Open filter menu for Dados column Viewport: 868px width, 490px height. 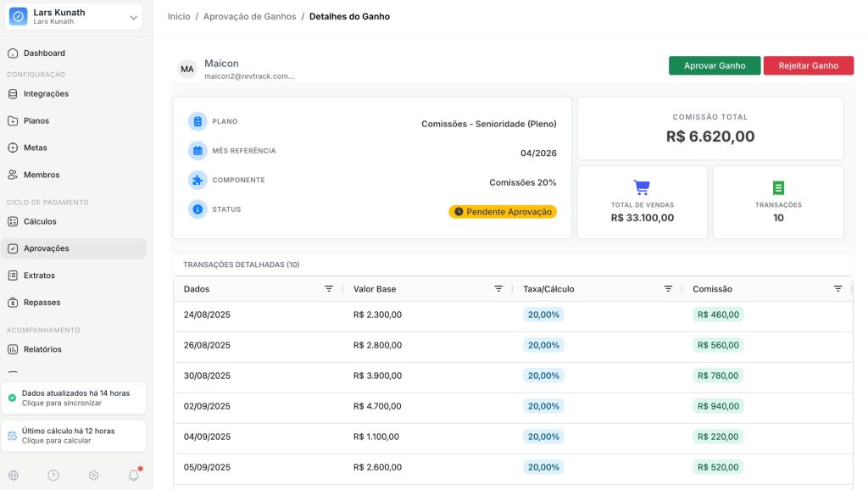pyautogui.click(x=329, y=289)
